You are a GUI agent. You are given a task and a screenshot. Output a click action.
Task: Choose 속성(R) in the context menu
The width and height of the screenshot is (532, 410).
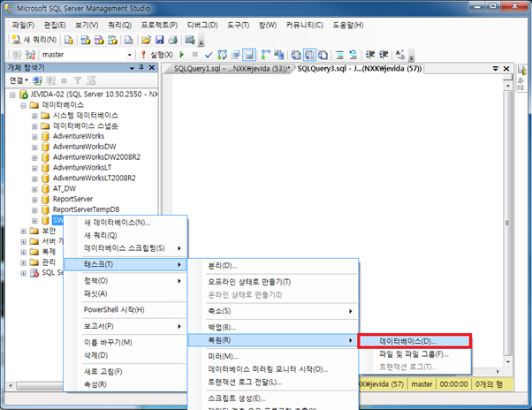pos(125,384)
